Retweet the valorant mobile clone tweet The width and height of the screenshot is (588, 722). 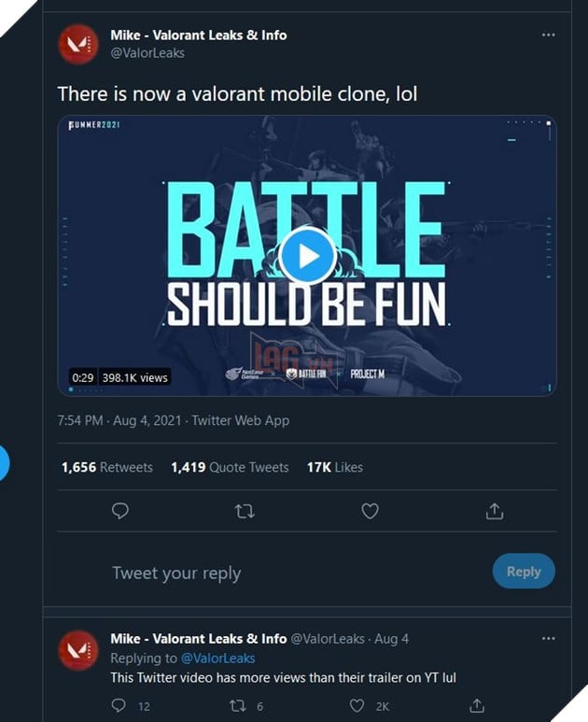click(x=245, y=511)
